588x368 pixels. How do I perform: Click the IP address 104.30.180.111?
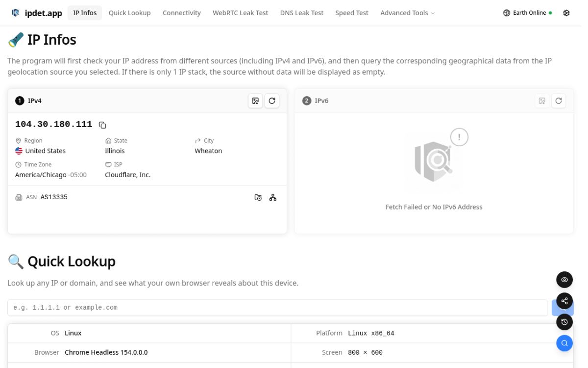pyautogui.click(x=53, y=124)
